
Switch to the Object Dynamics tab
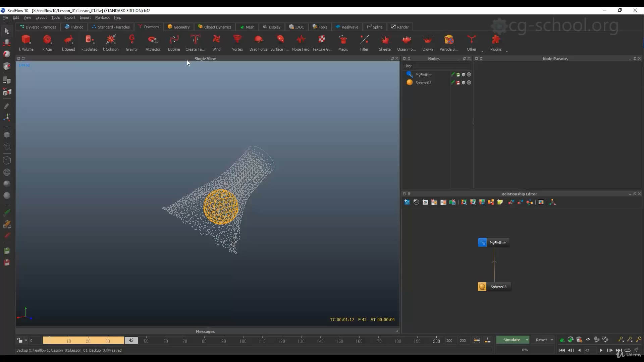pos(215,27)
